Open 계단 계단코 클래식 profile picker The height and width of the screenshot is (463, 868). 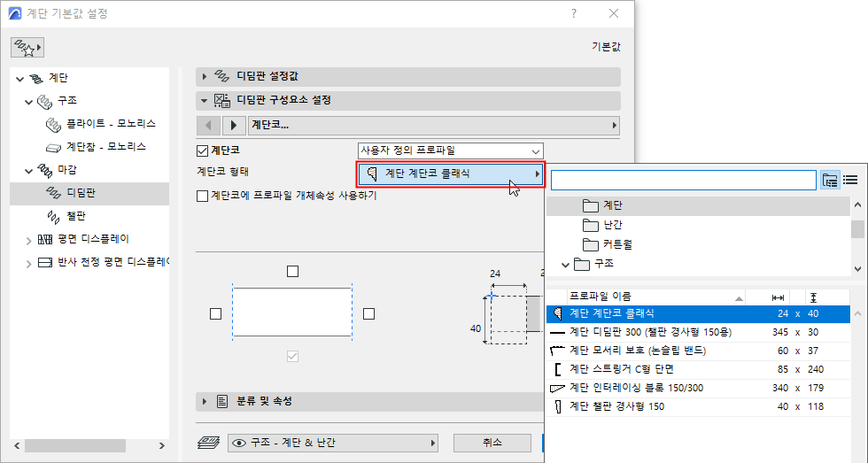pyautogui.click(x=451, y=174)
